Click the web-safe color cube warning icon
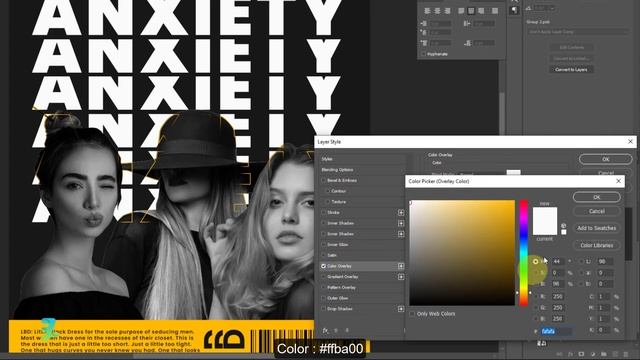This screenshot has height=360, width=640. [563, 226]
